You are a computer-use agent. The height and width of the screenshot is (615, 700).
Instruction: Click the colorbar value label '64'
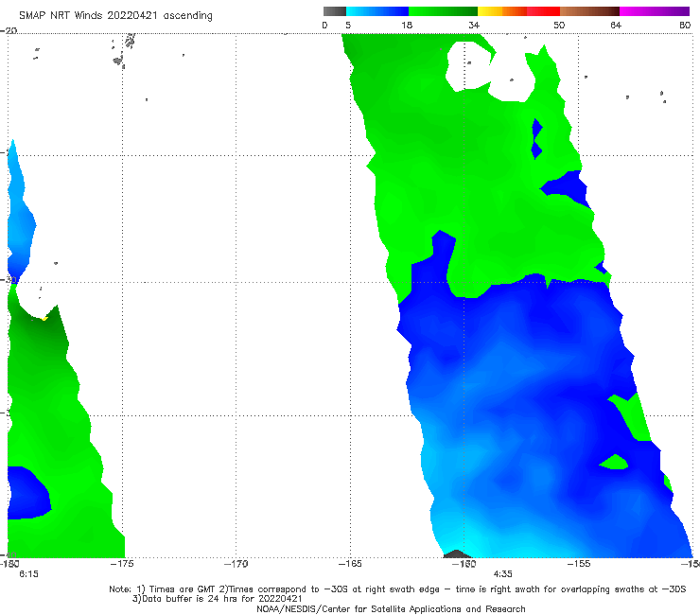click(x=616, y=25)
